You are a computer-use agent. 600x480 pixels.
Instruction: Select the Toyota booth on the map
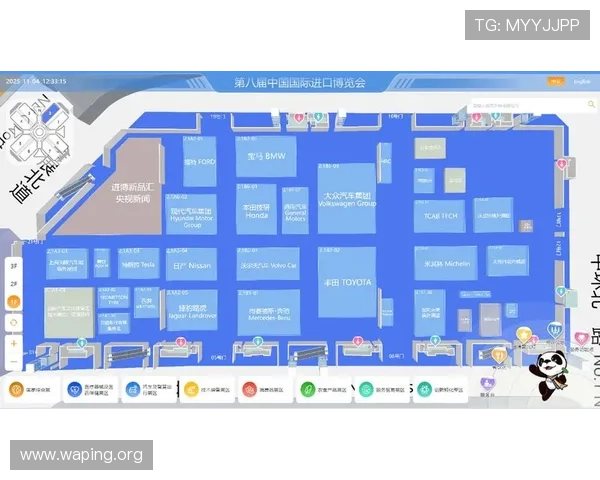point(346,283)
